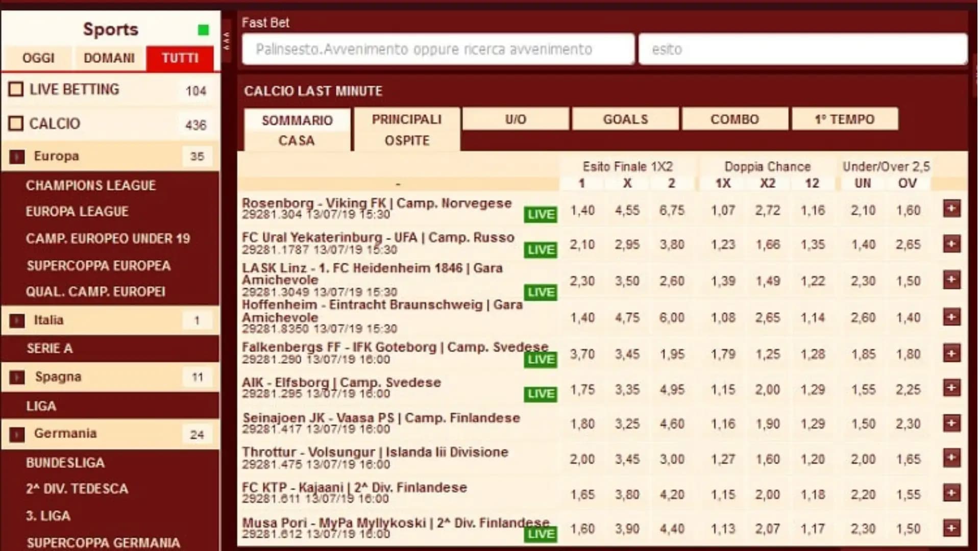Select the LIVE badge on LASK Linz match
Image resolution: width=980 pixels, height=551 pixels.
[540, 292]
